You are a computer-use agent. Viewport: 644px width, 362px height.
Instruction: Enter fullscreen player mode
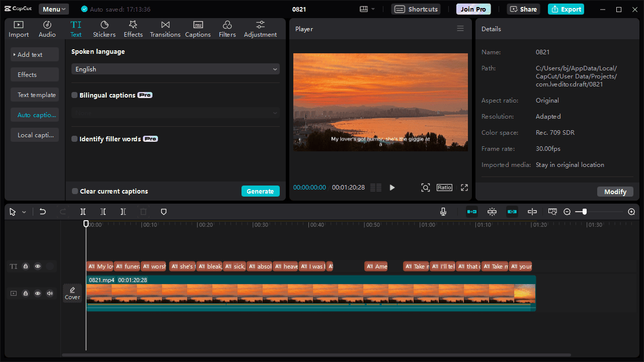tap(464, 188)
